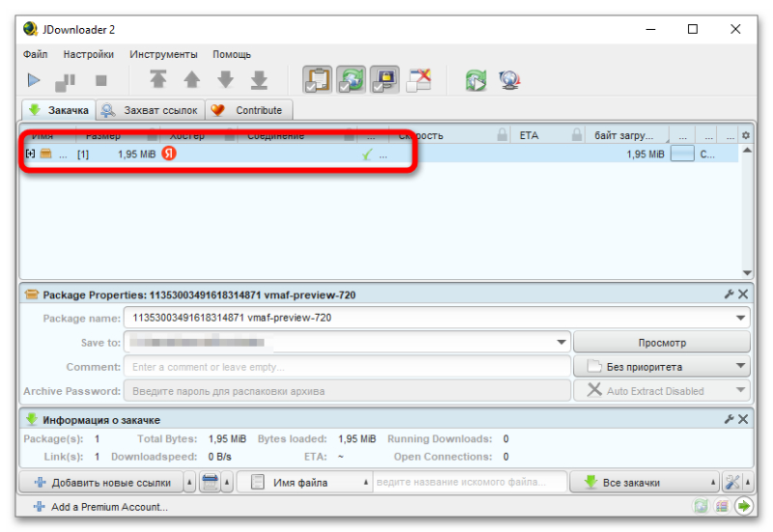Open the Auto Extract Disabled dropdown
This screenshot has height=532, width=773.
[662, 391]
